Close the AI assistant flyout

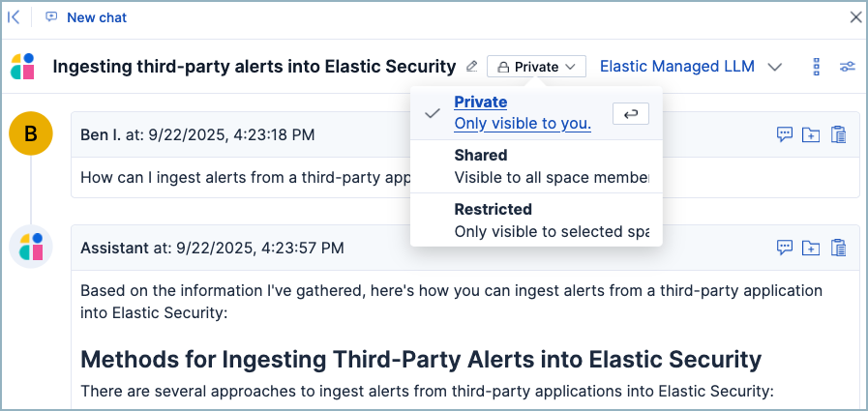[x=854, y=17]
